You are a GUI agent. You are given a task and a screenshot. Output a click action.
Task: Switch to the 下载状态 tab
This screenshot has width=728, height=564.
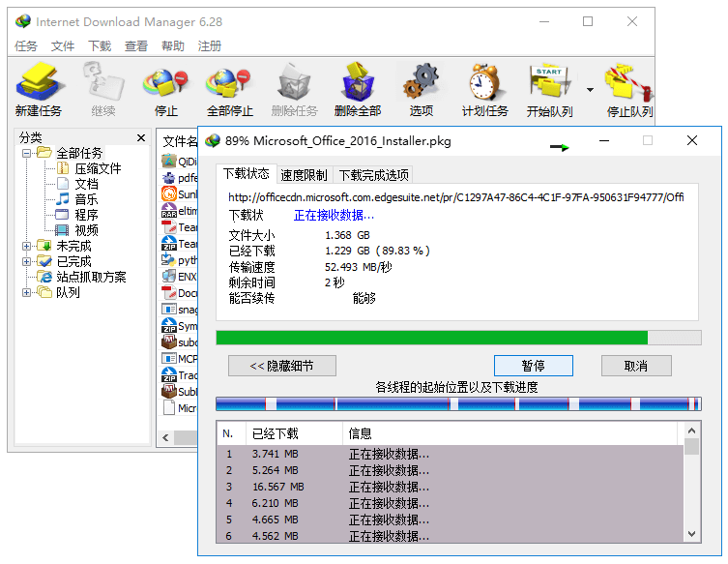pyautogui.click(x=247, y=174)
